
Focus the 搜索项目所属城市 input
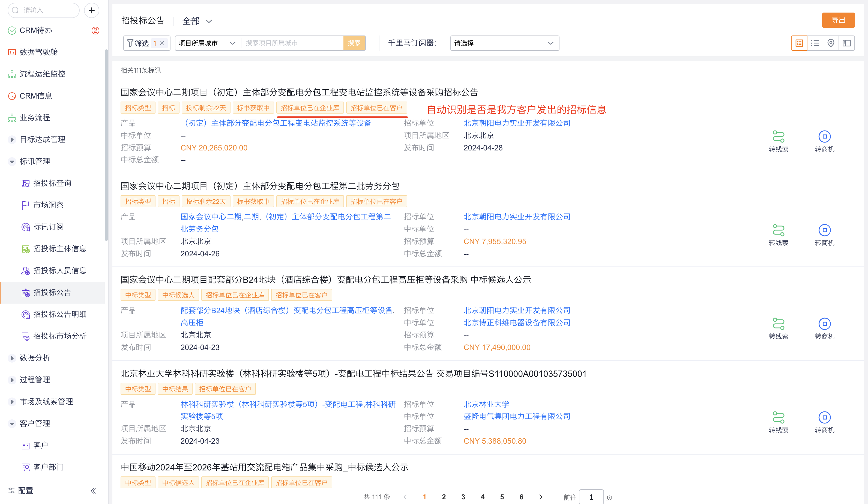pos(292,43)
